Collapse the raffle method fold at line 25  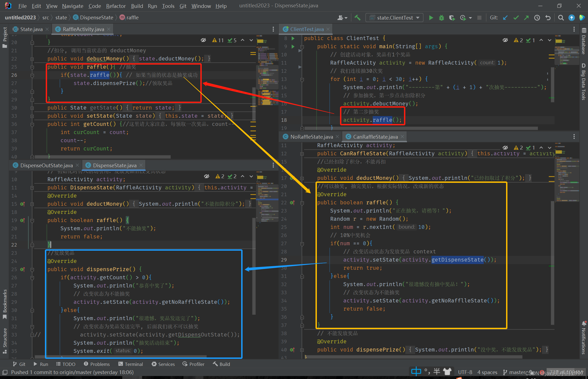coord(32,67)
